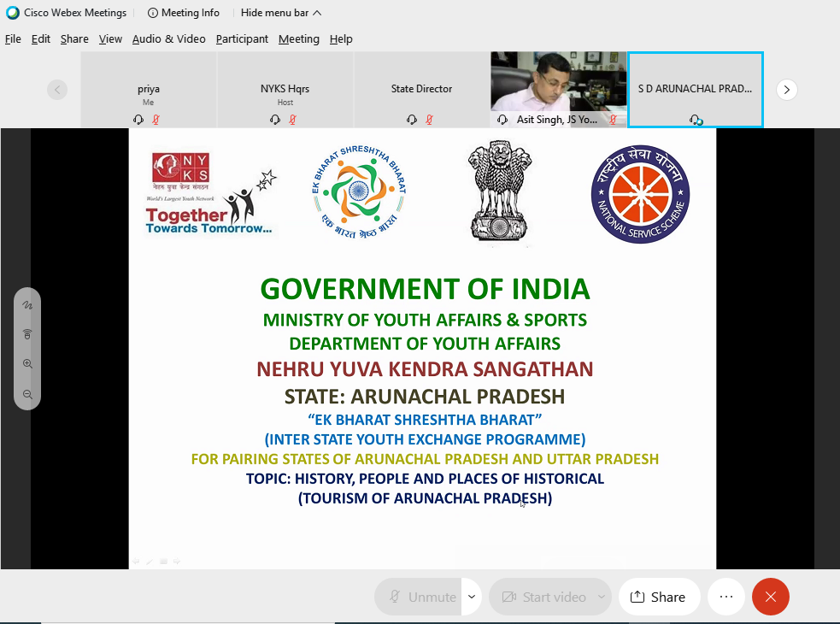Image resolution: width=840 pixels, height=624 pixels.
Task: Click priya's headset audio icon
Action: pos(138,120)
